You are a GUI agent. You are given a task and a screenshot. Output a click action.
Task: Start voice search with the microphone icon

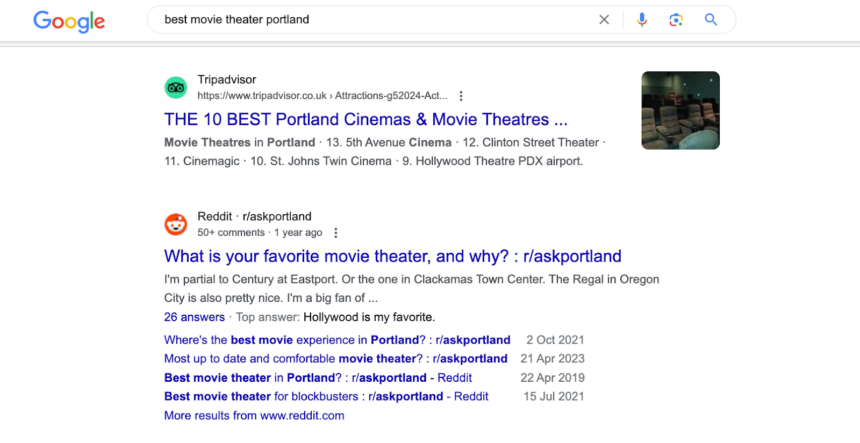coord(642,20)
